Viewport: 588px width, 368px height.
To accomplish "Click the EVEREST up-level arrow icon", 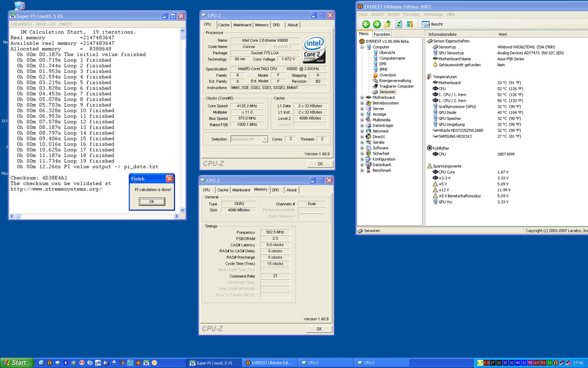I will point(387,24).
